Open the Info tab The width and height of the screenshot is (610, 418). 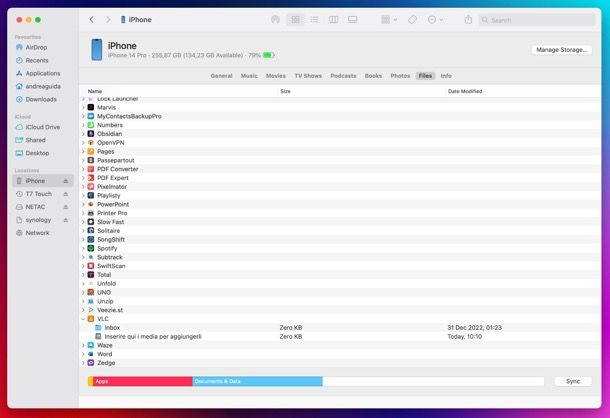[446, 76]
